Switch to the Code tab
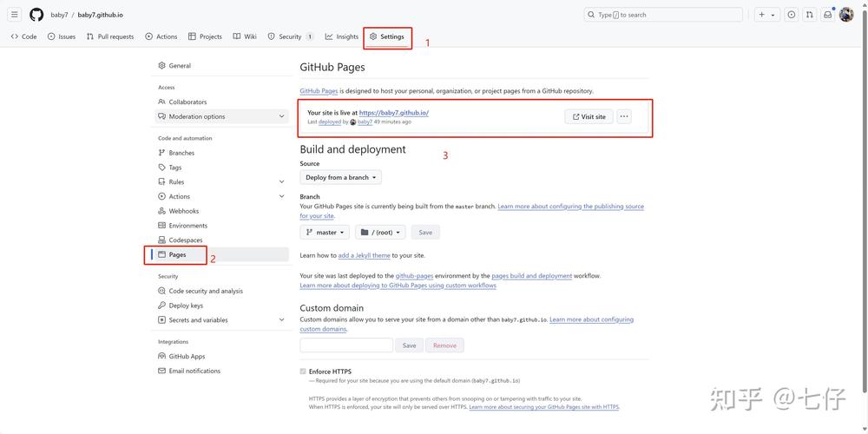 23,36
